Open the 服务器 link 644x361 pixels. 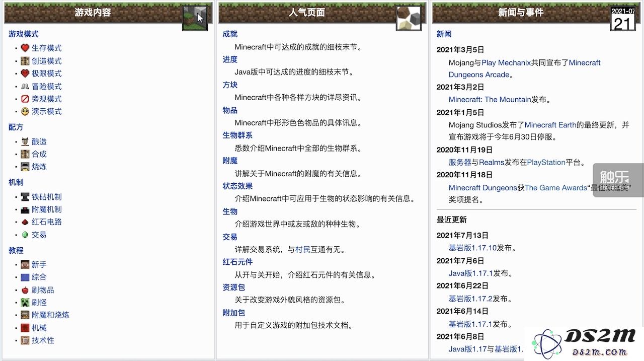[460, 162]
